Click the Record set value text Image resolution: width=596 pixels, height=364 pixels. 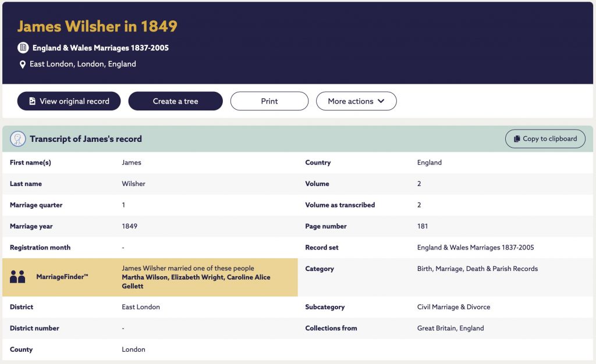tap(476, 248)
